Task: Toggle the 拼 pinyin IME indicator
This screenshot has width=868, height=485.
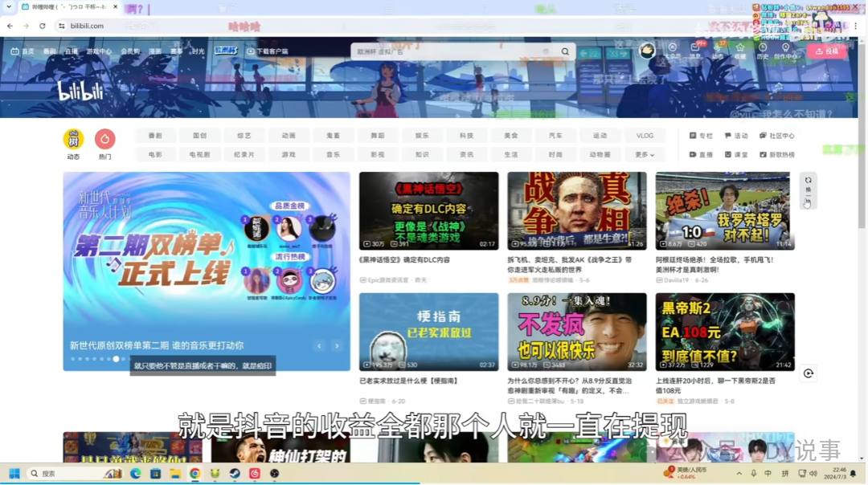Action: click(x=785, y=474)
